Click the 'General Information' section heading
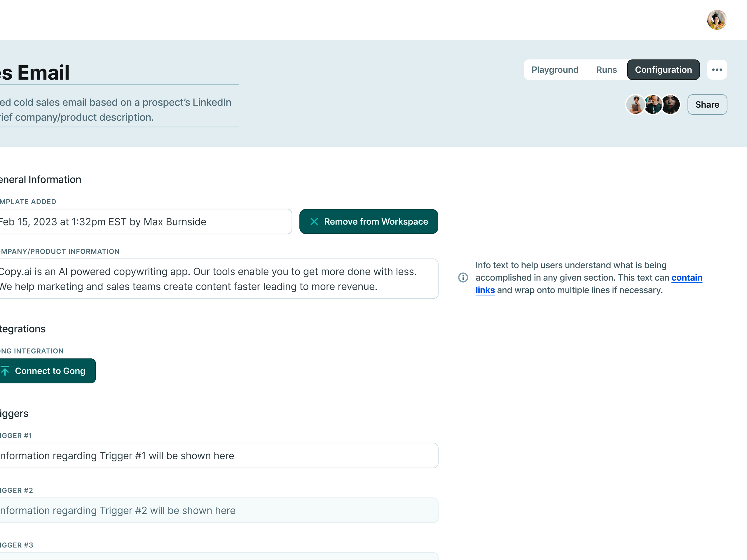 pos(41,180)
